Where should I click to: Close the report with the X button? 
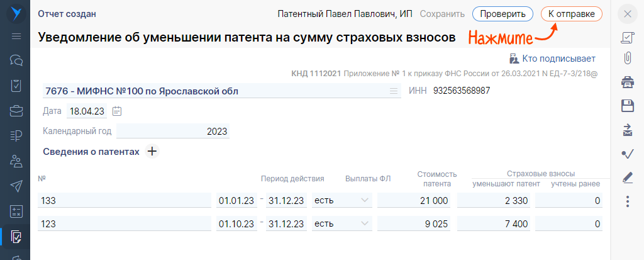point(627,14)
